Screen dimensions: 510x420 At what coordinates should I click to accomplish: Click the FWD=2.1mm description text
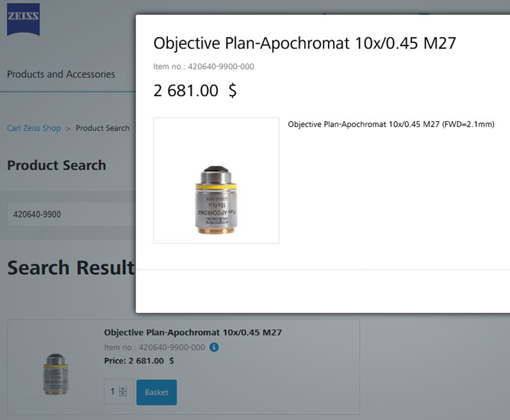tap(391, 124)
